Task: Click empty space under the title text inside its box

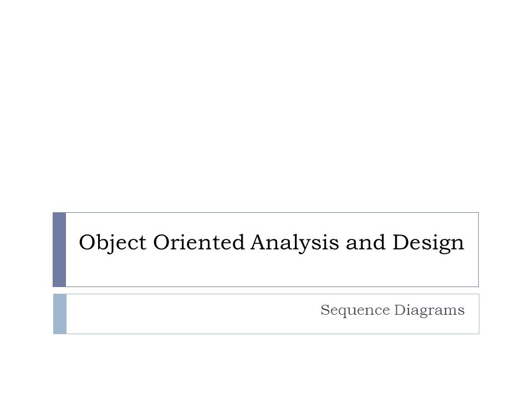Action: pyautogui.click(x=272, y=272)
